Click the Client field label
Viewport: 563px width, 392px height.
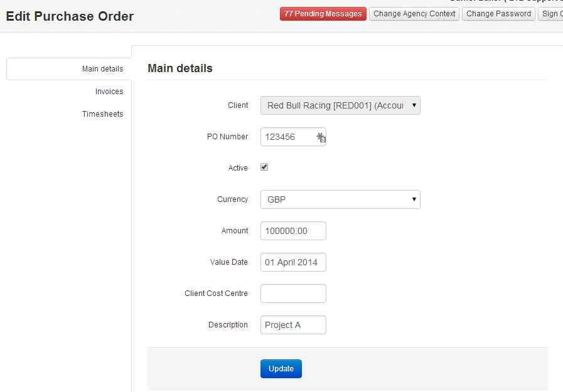[238, 105]
